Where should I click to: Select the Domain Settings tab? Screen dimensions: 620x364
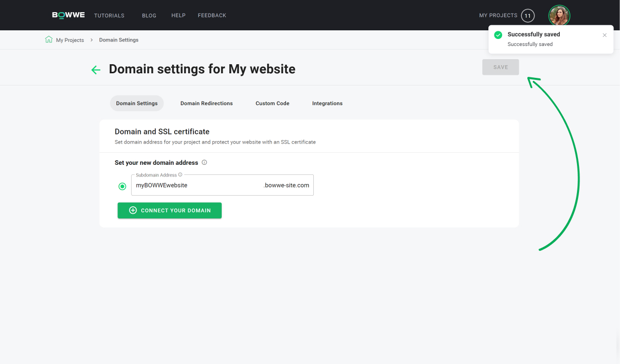click(x=137, y=103)
